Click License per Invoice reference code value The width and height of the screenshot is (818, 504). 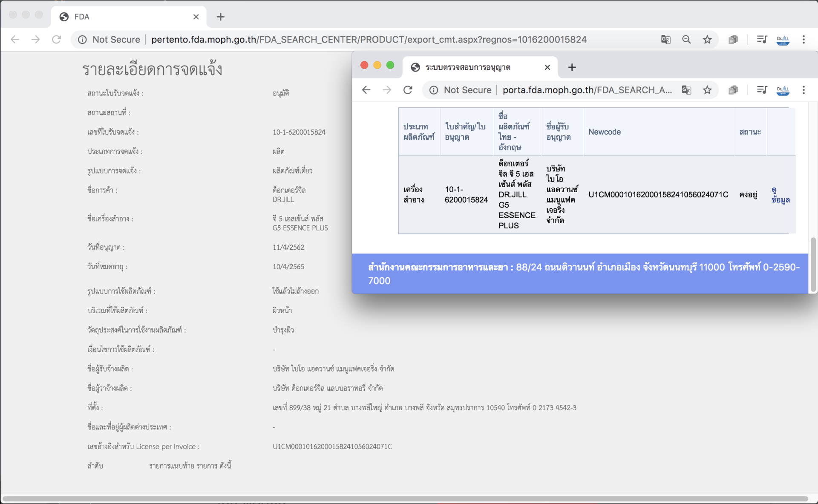point(332,446)
